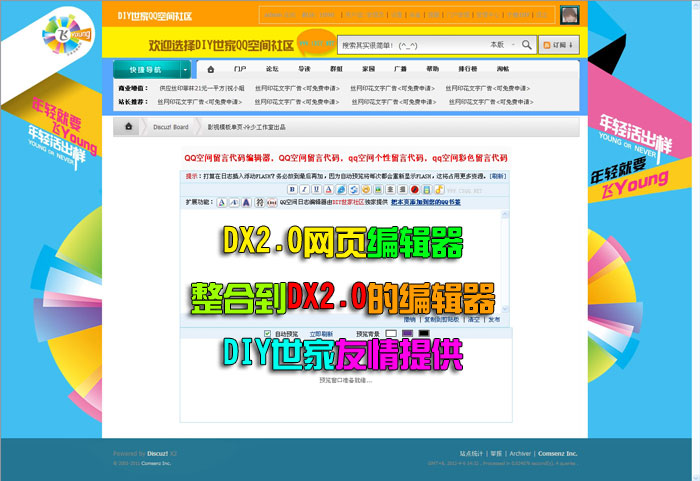Click the alignment icon next to center
Image resolution: width=700 pixels, height=481 pixels.
[x=402, y=189]
